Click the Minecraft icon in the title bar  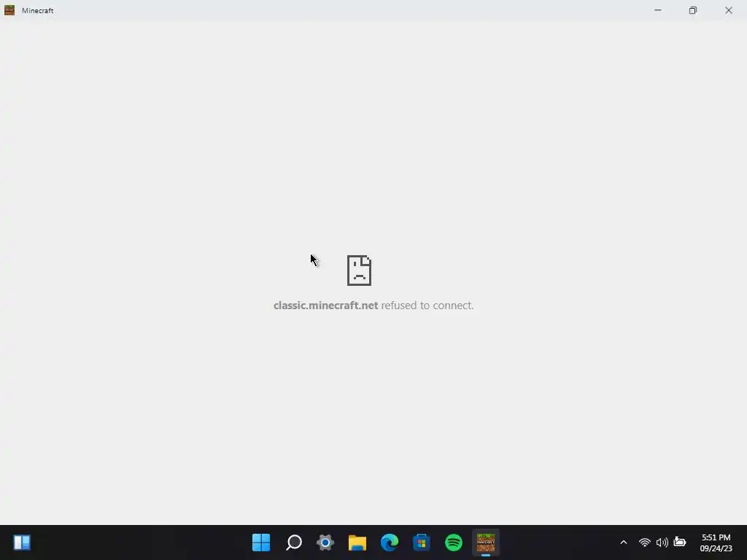[9, 10]
